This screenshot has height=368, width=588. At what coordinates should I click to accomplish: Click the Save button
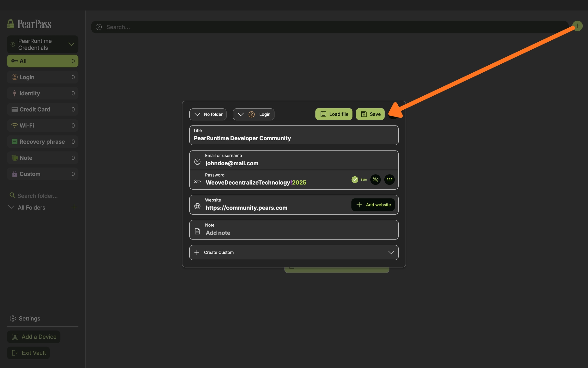(x=370, y=114)
